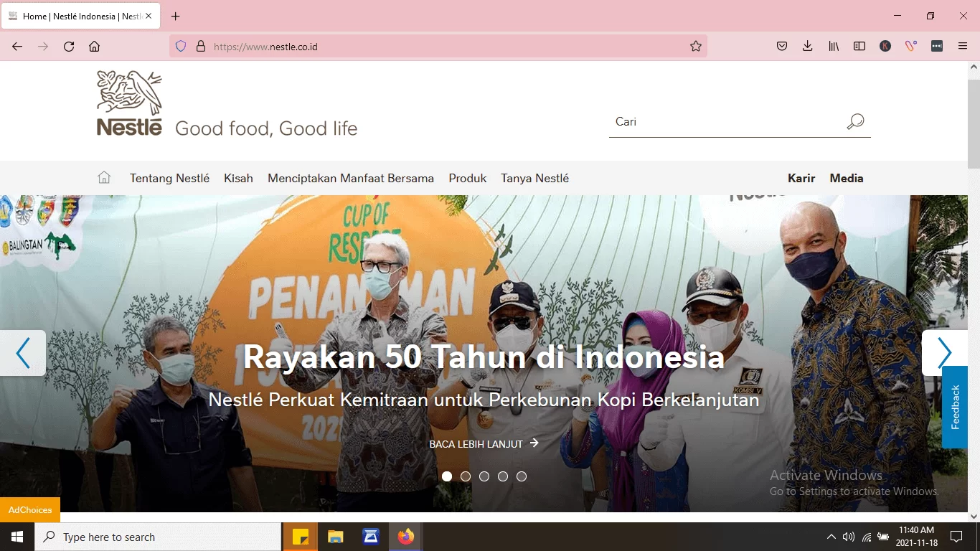The height and width of the screenshot is (551, 980).
Task: Click scrollbar down arrow
Action: tap(974, 516)
